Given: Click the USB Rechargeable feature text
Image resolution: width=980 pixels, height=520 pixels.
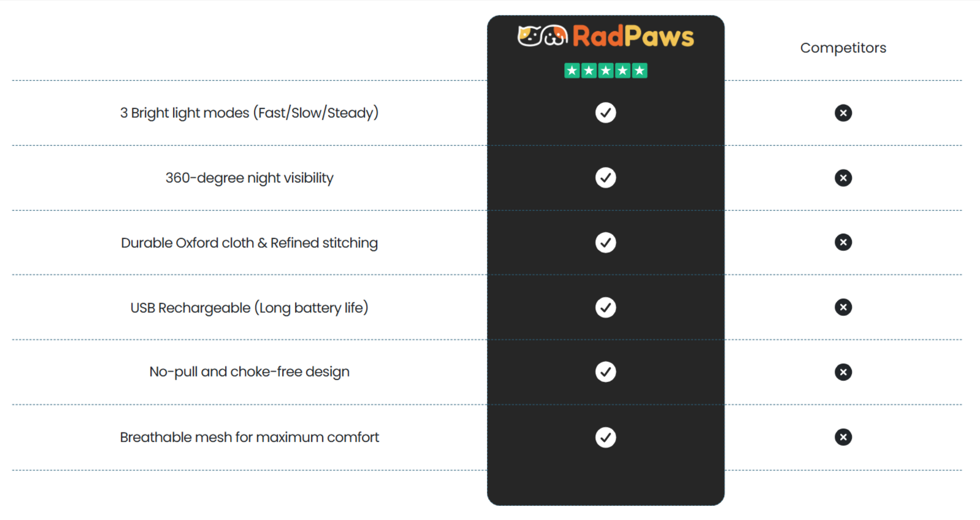Looking at the screenshot, I should [x=249, y=308].
